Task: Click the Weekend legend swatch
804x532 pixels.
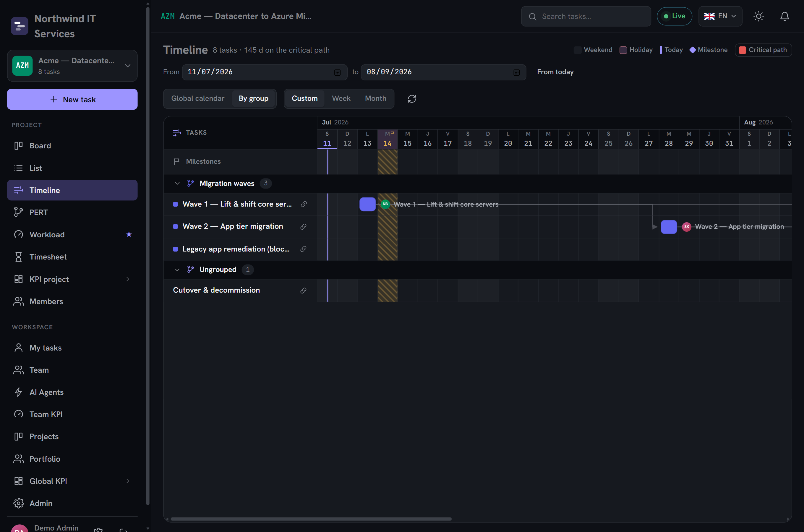Action: pos(577,50)
